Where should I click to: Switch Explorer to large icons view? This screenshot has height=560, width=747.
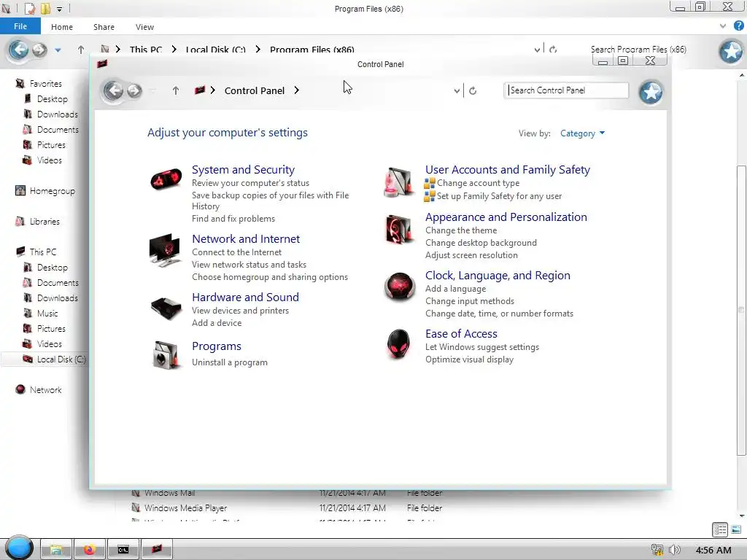[736, 529]
